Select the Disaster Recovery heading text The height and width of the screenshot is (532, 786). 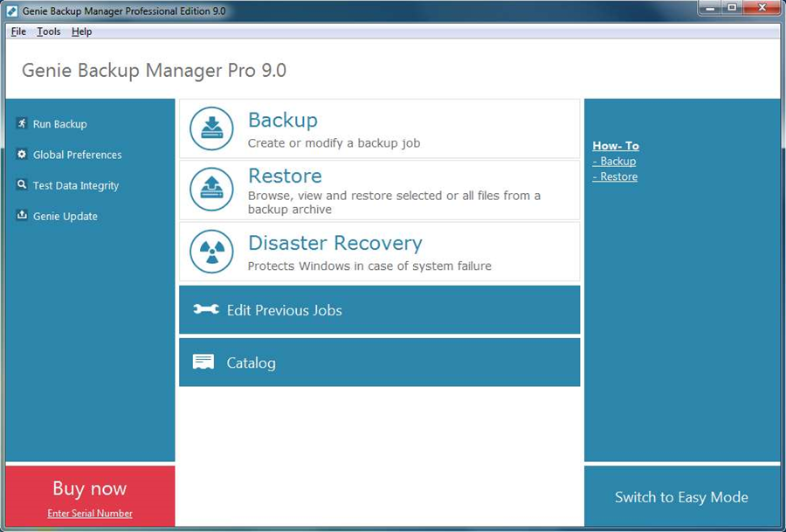coord(334,243)
